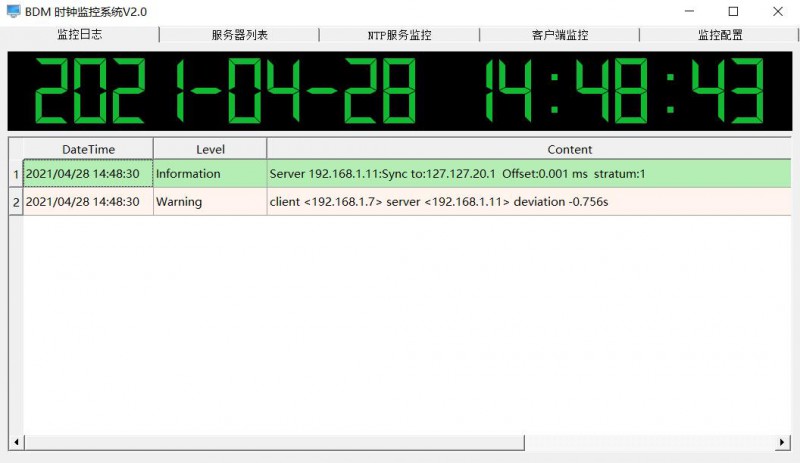The width and height of the screenshot is (800, 463).
Task: Select the DateTime cell in Information row
Action: coord(88,174)
